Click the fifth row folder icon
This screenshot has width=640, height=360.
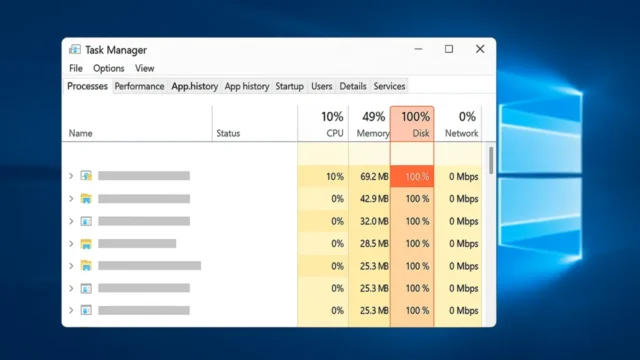click(x=86, y=266)
